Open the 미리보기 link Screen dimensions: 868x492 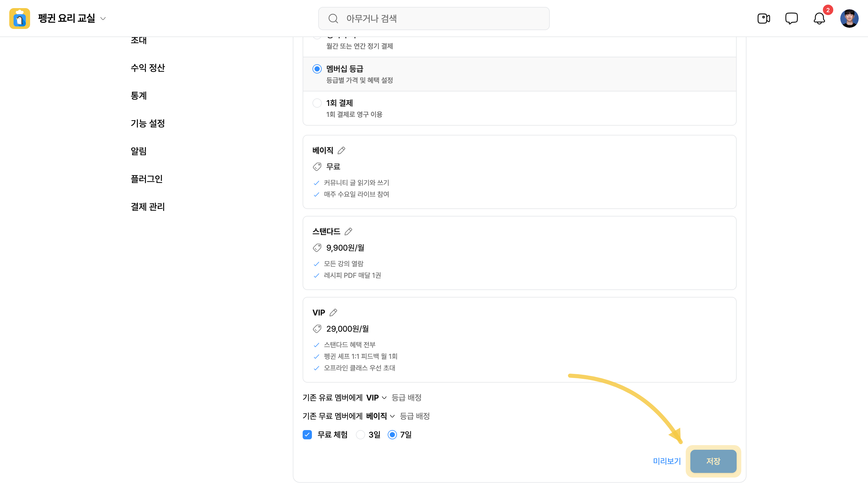click(x=667, y=461)
